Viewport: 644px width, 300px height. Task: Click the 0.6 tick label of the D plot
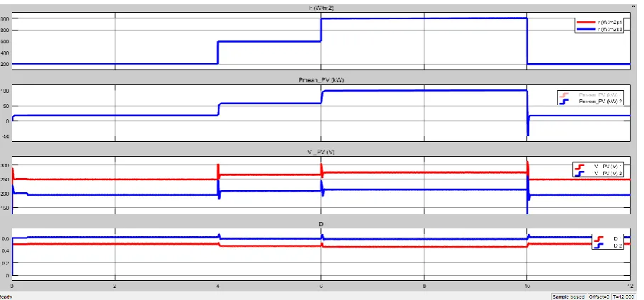point(5,238)
